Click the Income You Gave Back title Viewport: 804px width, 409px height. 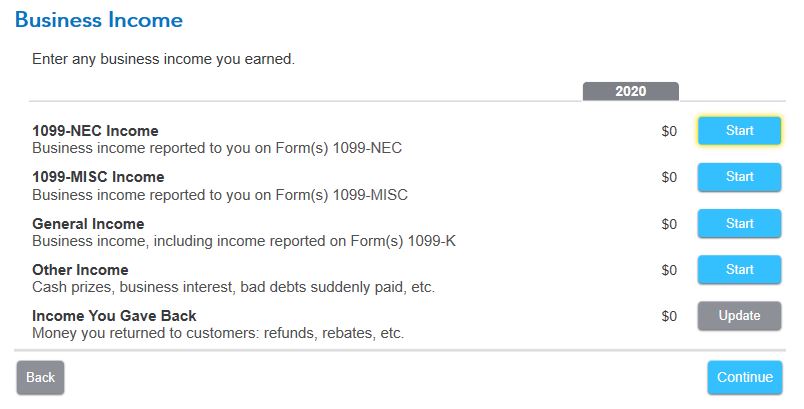(x=114, y=316)
